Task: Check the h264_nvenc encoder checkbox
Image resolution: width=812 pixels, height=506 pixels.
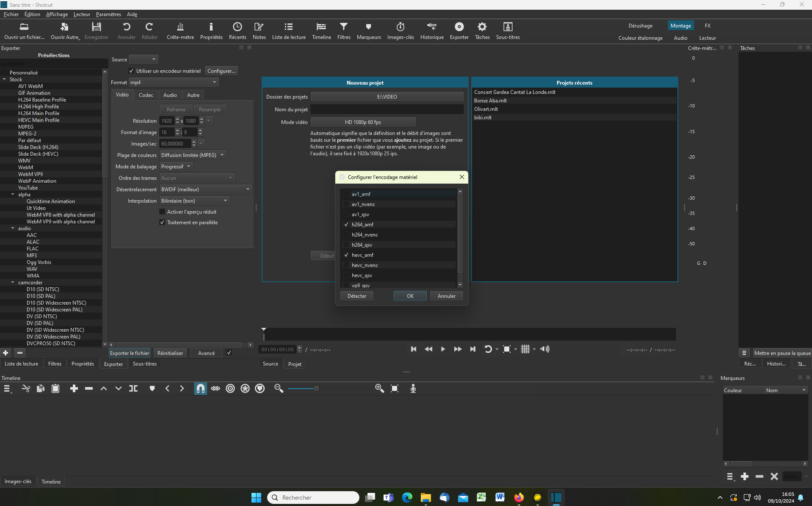Action: coord(346,235)
